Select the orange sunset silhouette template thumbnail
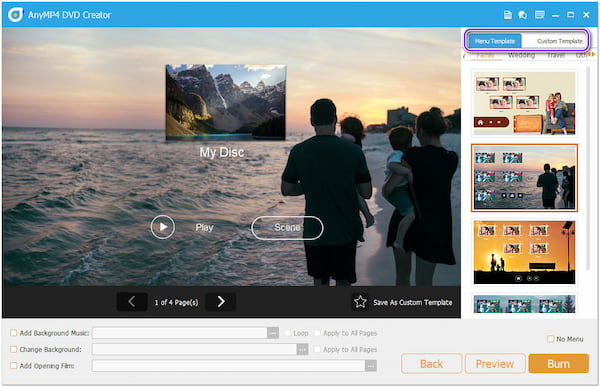Viewport: 600px width, 387px height. tap(524, 252)
